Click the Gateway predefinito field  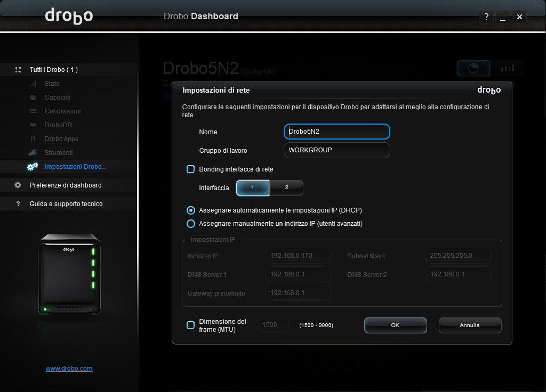(x=298, y=293)
